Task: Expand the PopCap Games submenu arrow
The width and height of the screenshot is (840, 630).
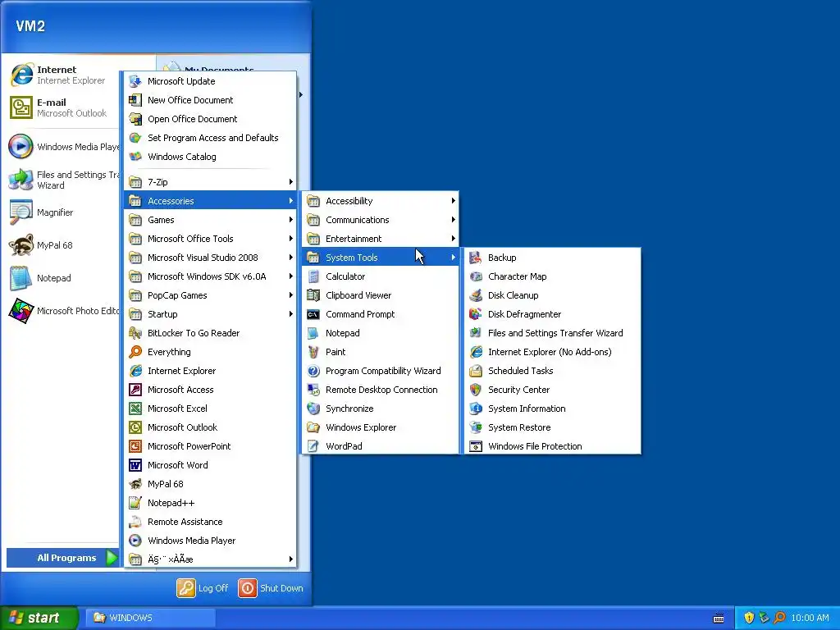Action: (290, 295)
